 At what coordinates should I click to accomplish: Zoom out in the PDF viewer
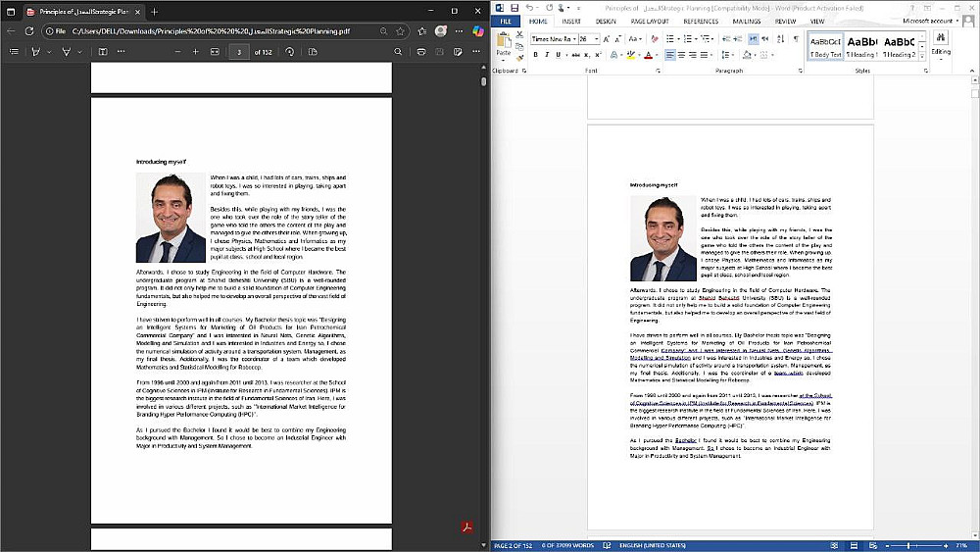click(178, 52)
